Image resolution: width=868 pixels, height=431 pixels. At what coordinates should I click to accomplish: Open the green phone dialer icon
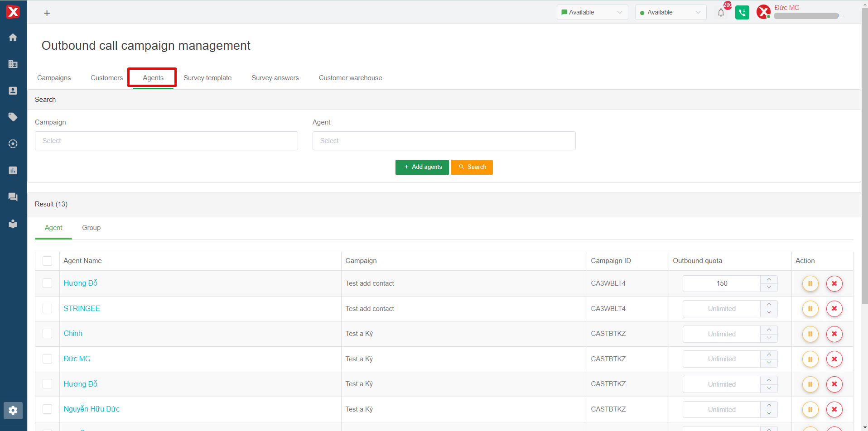[x=742, y=13]
